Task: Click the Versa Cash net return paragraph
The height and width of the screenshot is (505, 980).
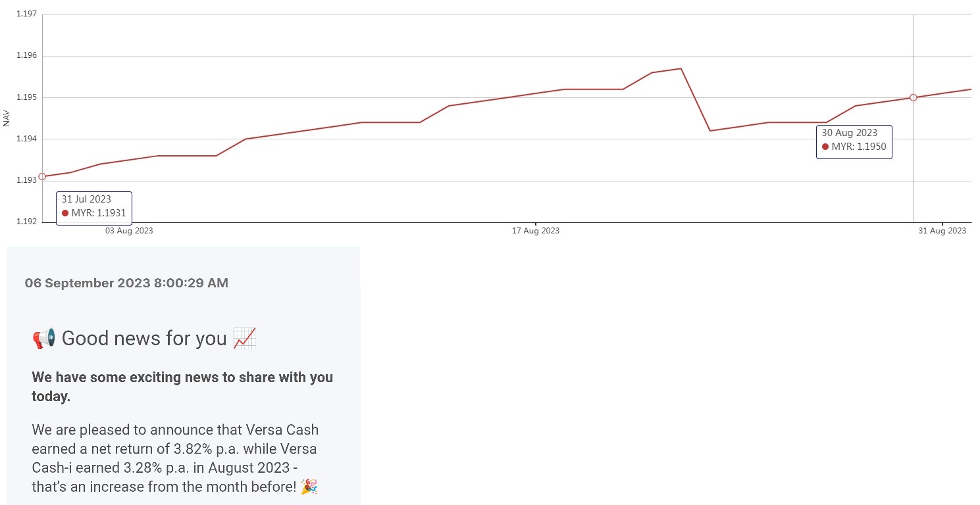Action: click(175, 458)
